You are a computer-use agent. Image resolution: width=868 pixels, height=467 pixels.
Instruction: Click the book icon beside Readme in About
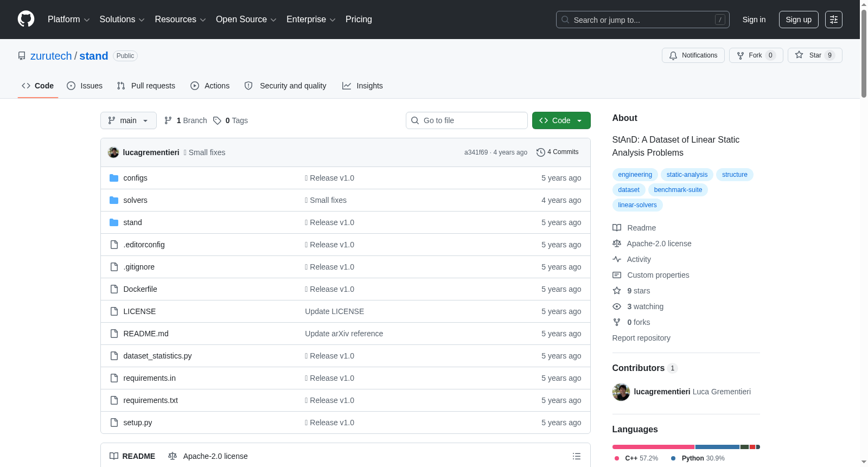617,228
